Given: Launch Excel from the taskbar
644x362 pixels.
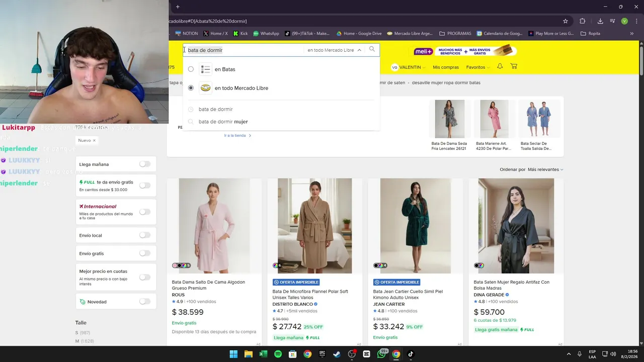Looking at the screenshot, I should [x=263, y=354].
